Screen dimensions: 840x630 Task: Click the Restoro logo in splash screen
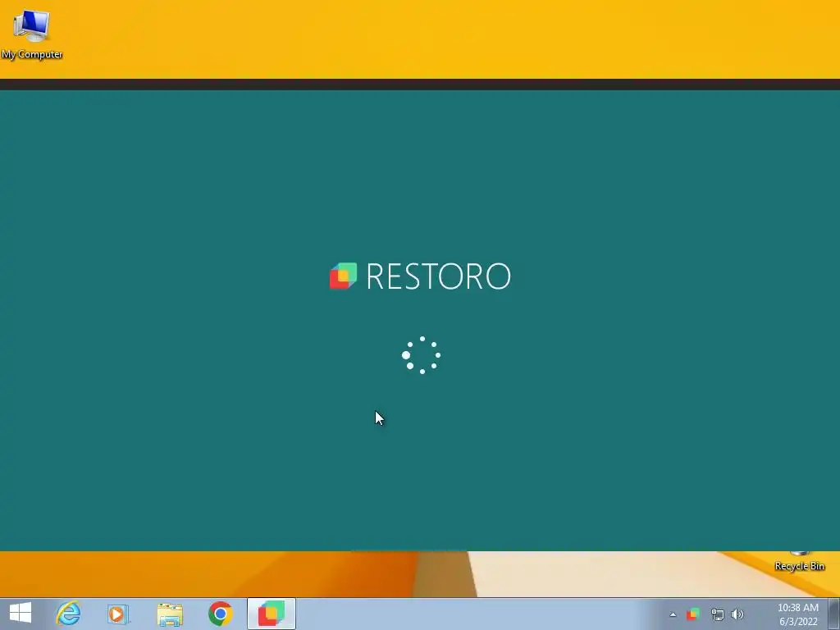(343, 276)
